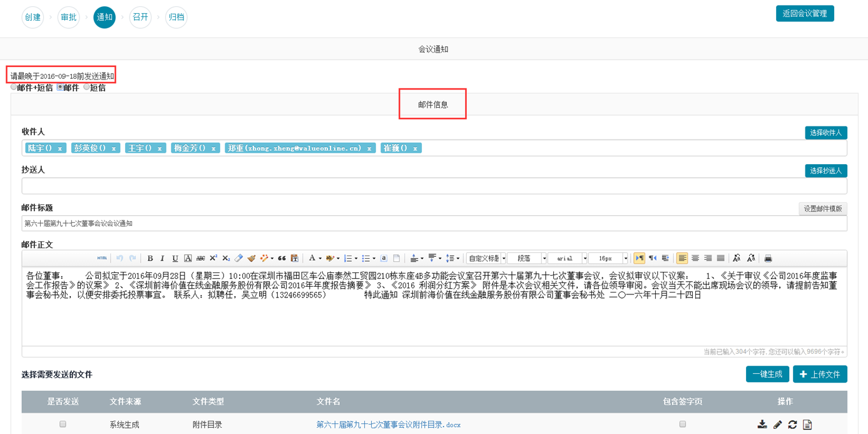Viewport: 868px width, 434px height.
Task: Go to the 召开 step
Action: pos(140,17)
